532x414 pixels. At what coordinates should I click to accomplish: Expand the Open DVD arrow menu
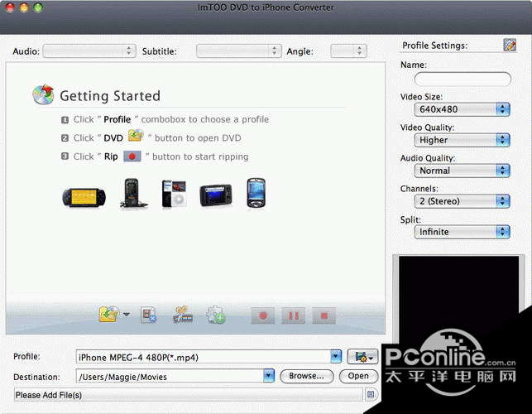(127, 315)
